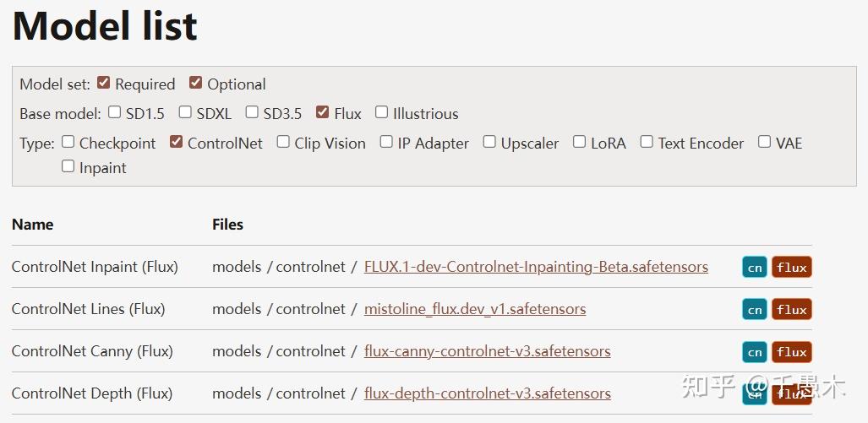Uncheck the Optional model set checkbox

(x=196, y=83)
